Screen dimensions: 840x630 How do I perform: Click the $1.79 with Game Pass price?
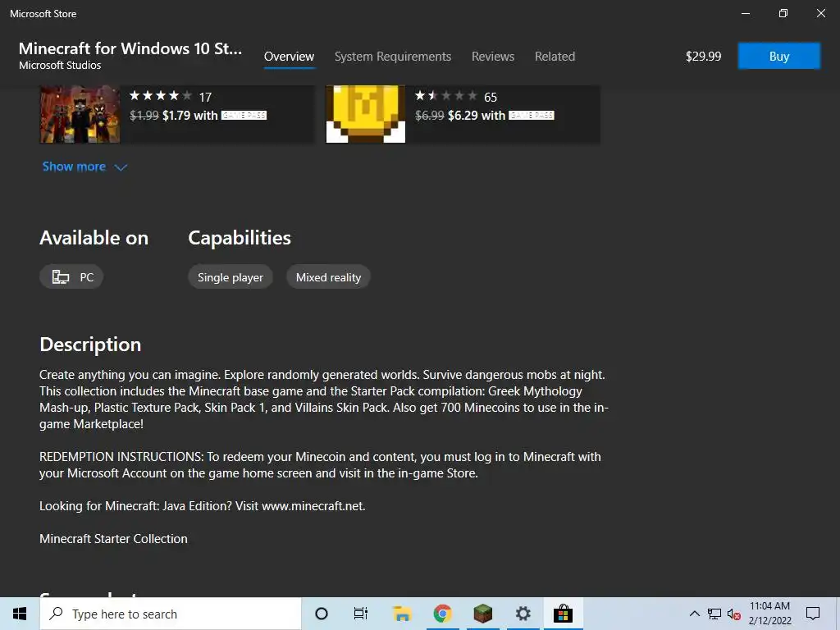click(214, 115)
